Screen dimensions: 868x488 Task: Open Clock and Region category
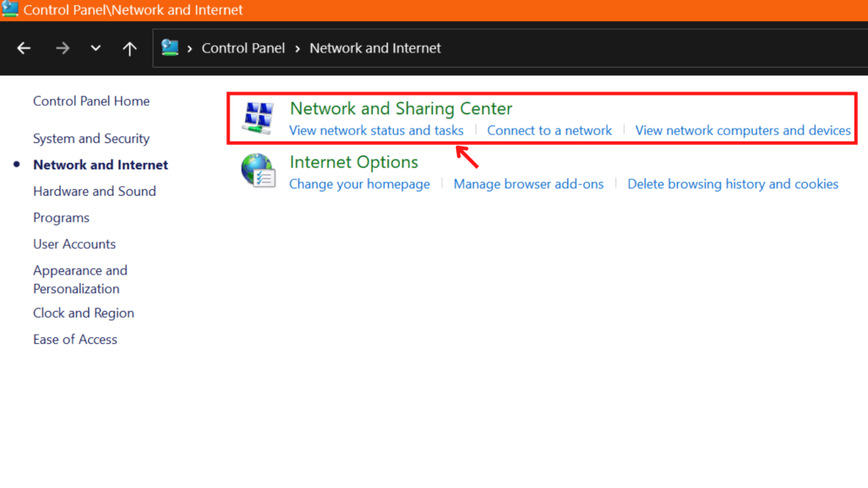pyautogui.click(x=84, y=313)
